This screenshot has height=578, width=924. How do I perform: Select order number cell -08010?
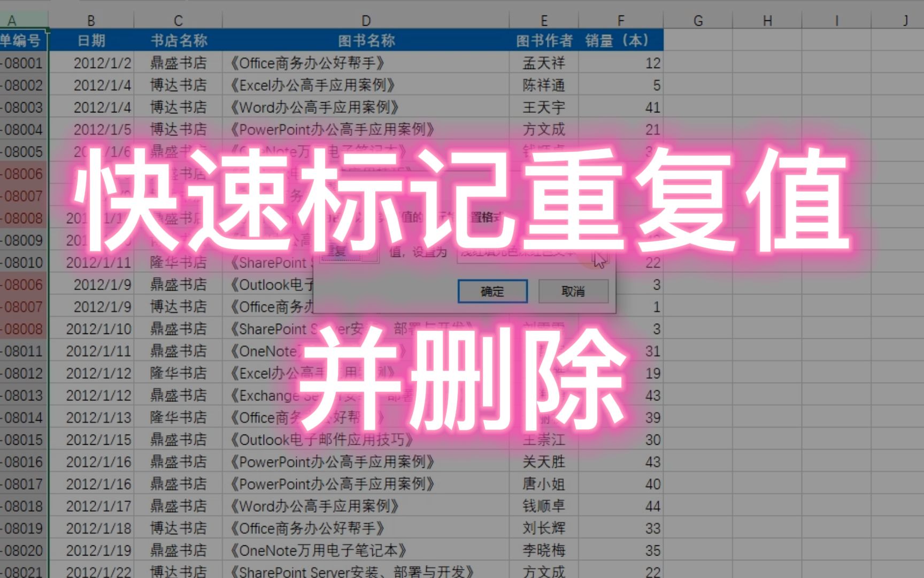point(24,262)
